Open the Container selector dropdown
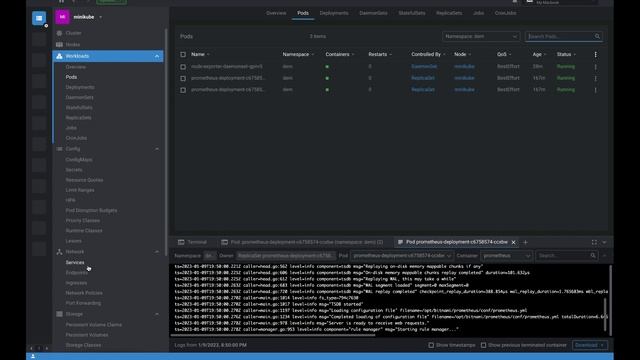640x360 pixels. [506, 256]
